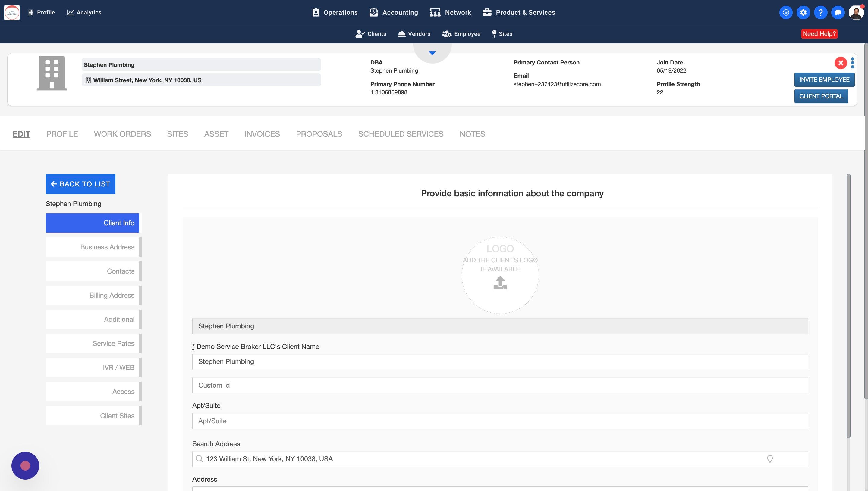The image size is (868, 491).
Task: Click the user avatar in top right
Action: 856,12
